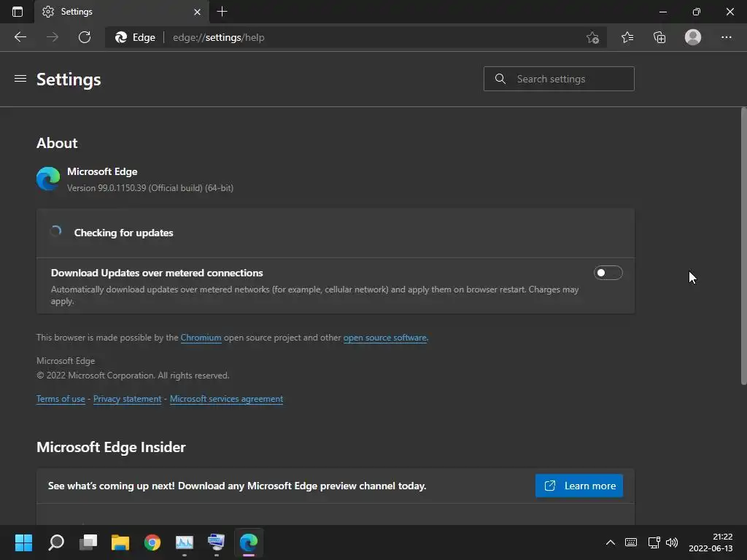Click the Version 99.0.1150.39 text

click(150, 188)
